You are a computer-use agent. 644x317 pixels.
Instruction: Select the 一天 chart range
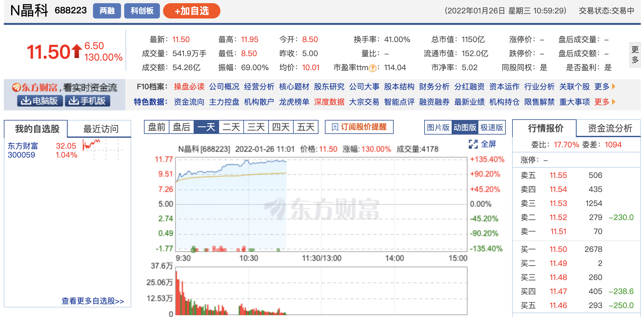pos(206,127)
